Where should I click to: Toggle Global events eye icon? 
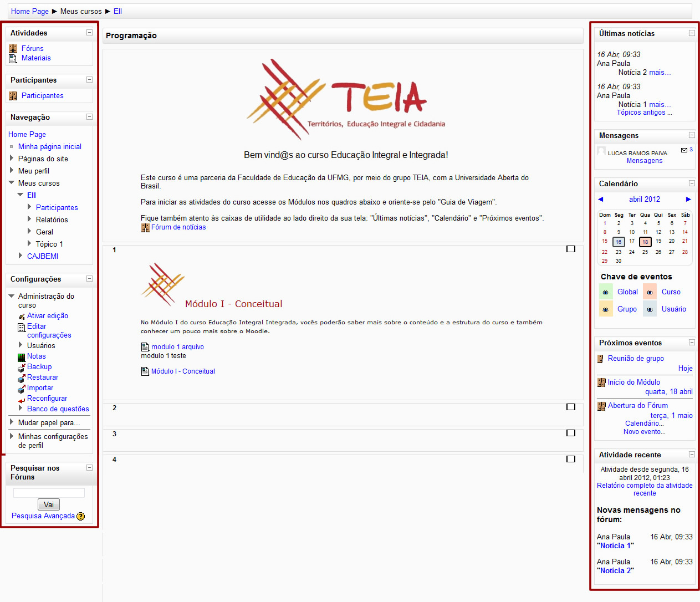(606, 292)
